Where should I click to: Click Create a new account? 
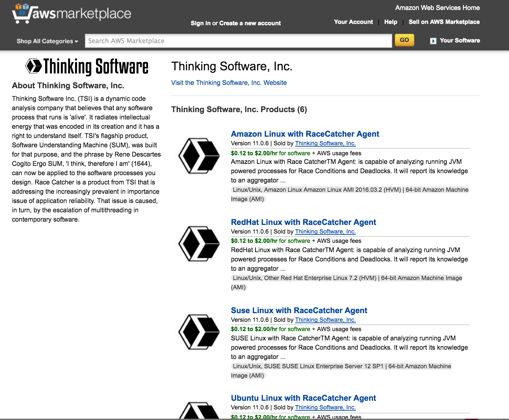250,23
